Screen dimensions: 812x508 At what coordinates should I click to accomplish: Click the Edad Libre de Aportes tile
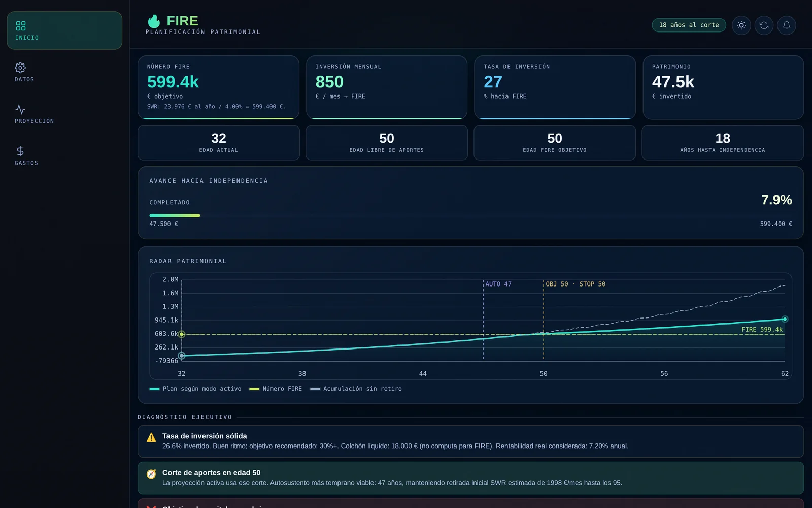[x=387, y=143]
